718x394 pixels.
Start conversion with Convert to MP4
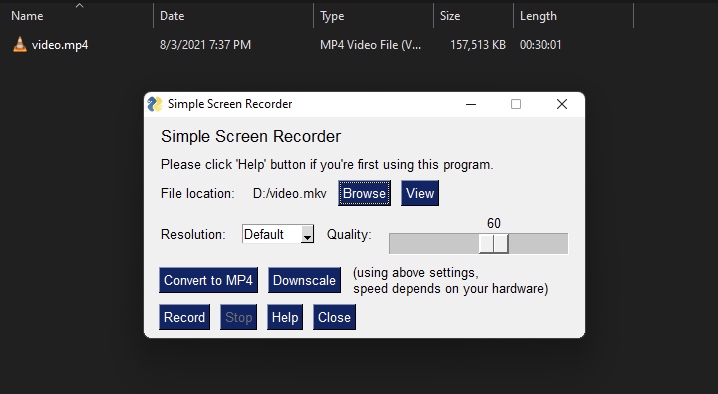[x=208, y=280]
